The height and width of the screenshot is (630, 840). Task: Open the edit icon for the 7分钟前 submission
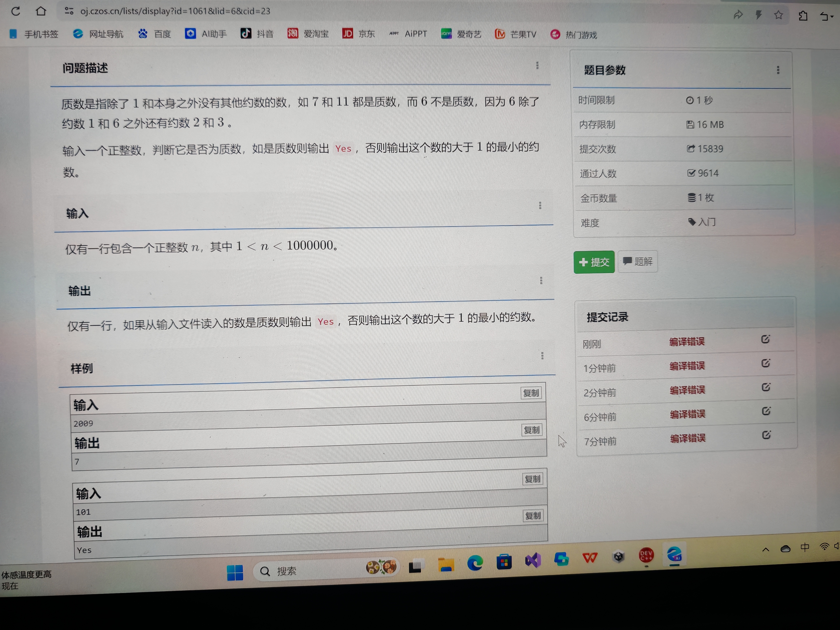(766, 435)
